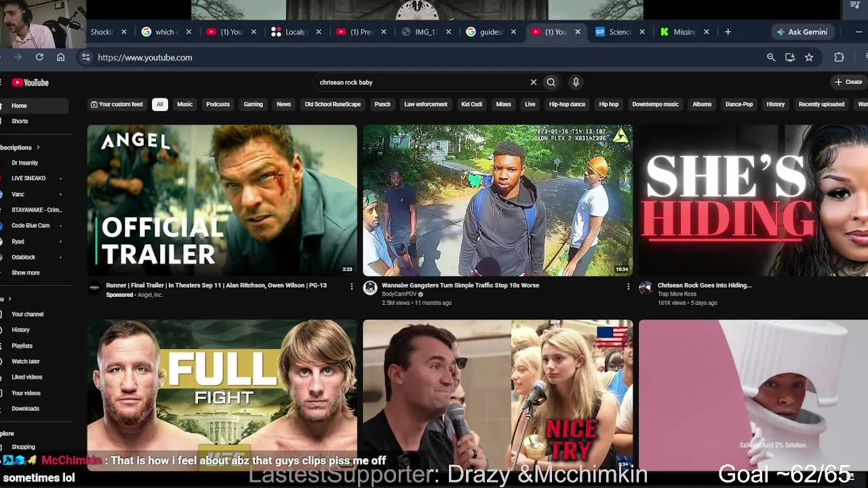
Task: Click the YouTube logo
Action: tap(31, 83)
